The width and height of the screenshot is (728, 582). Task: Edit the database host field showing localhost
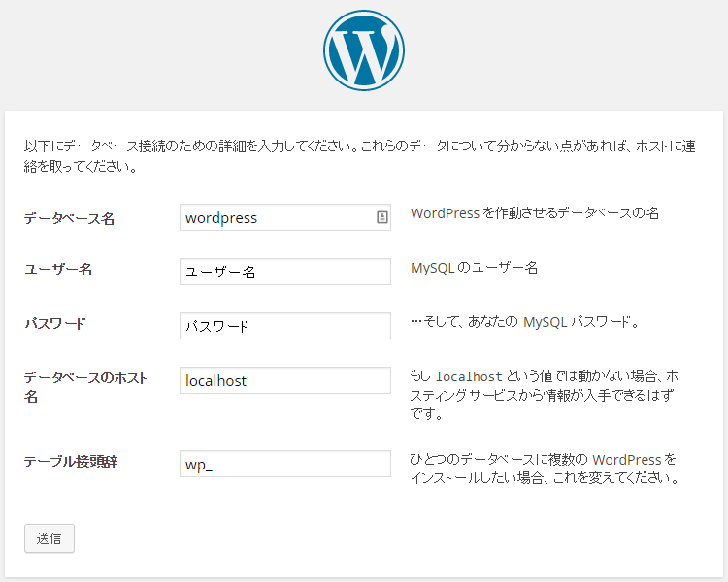pos(285,380)
